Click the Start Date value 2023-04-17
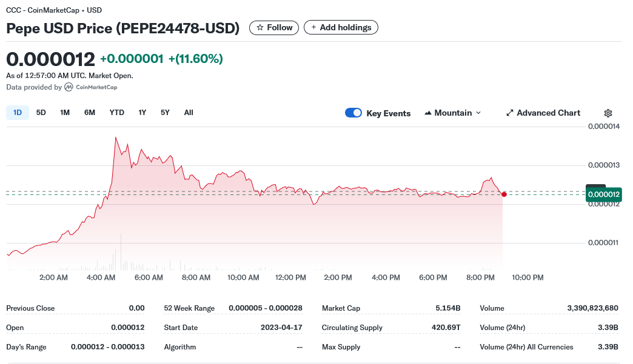This screenshot has width=633, height=364. pos(281,327)
